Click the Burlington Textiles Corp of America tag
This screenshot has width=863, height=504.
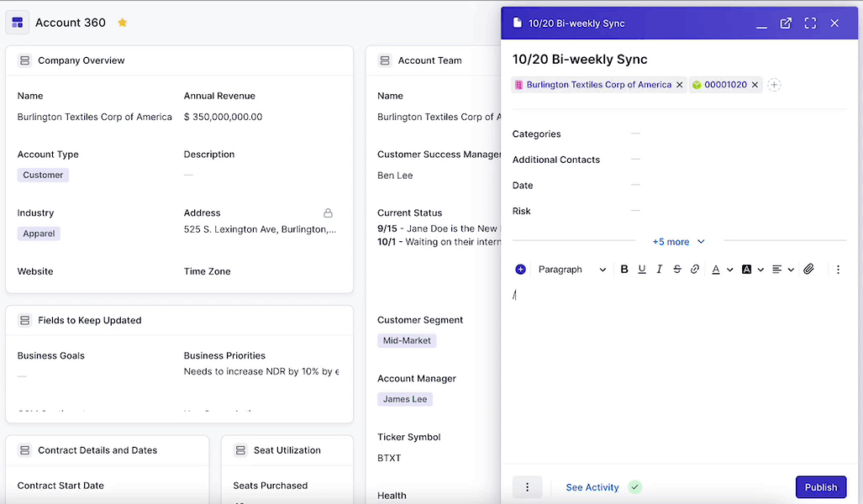598,85
